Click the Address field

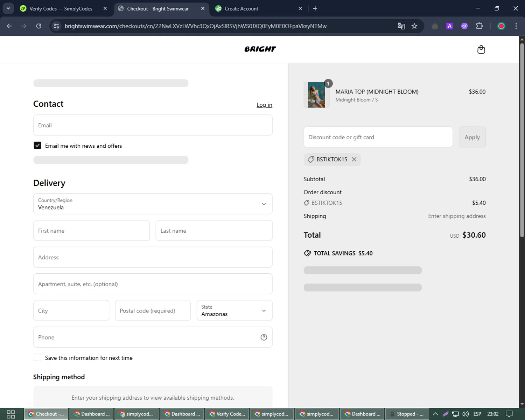(x=153, y=257)
